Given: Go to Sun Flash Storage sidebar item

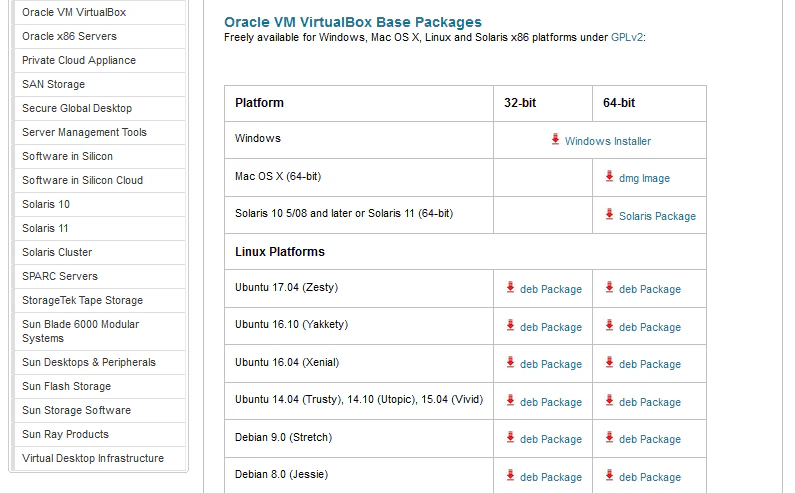Looking at the screenshot, I should pyautogui.click(x=100, y=386).
